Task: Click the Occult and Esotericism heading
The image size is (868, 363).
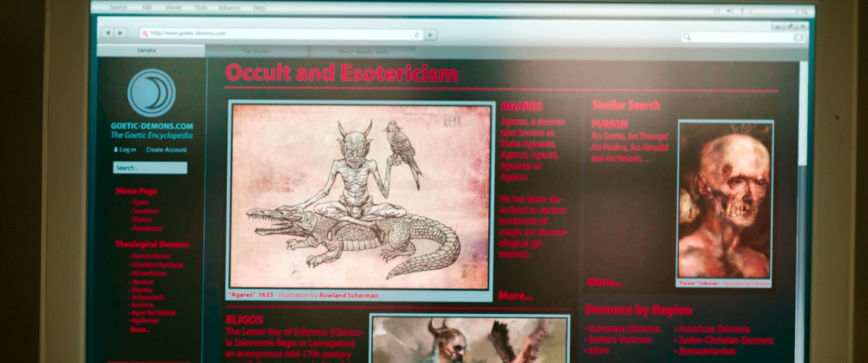Action: pos(342,73)
